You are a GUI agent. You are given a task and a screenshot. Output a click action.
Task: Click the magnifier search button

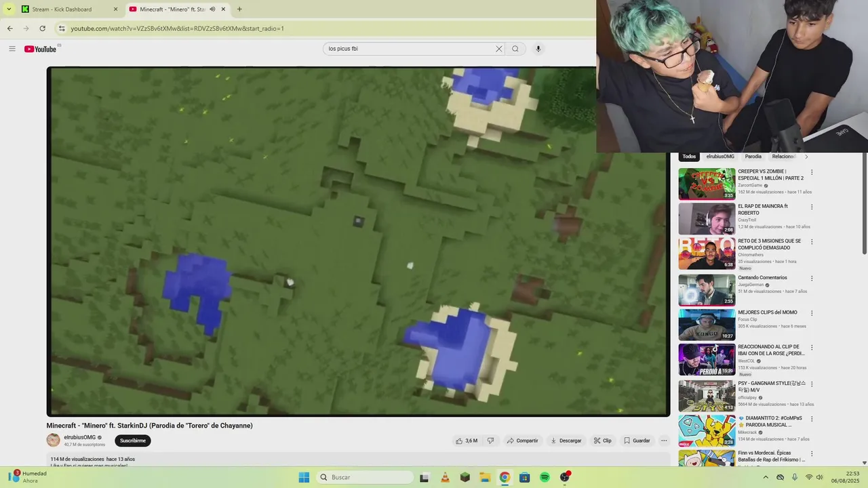coord(515,49)
